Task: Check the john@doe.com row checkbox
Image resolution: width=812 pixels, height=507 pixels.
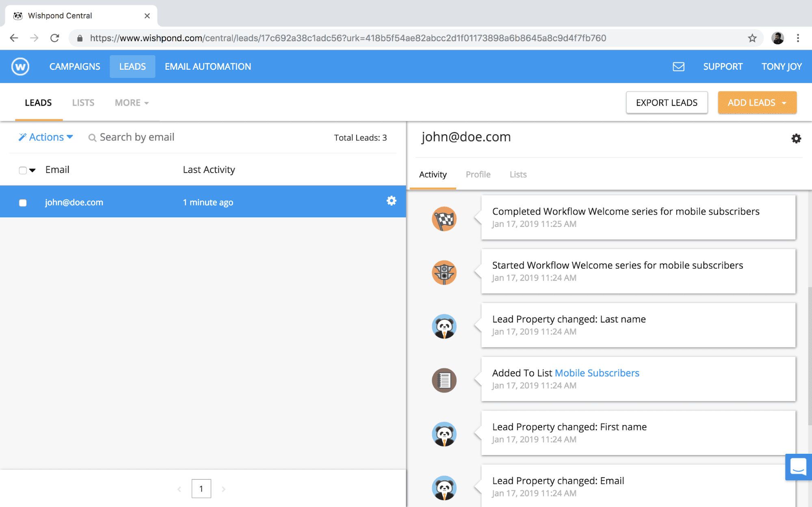Action: pos(23,203)
